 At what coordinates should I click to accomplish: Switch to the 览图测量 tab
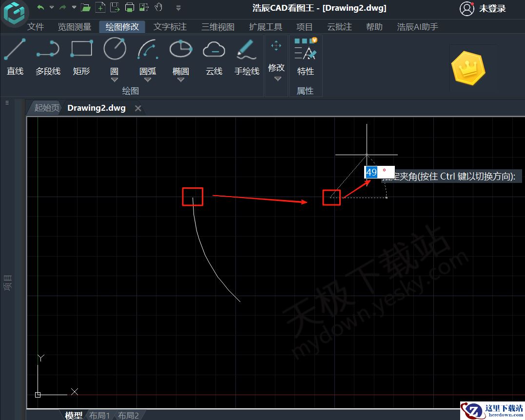(75, 27)
